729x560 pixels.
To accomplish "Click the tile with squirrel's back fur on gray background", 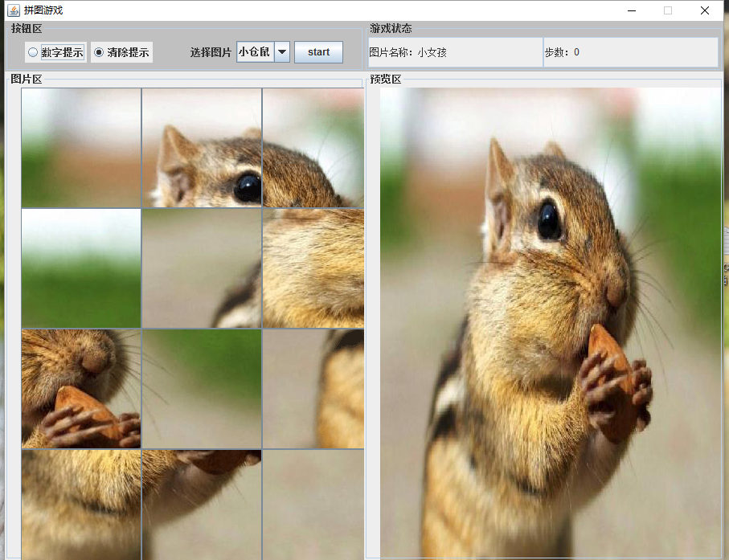I will [313, 389].
